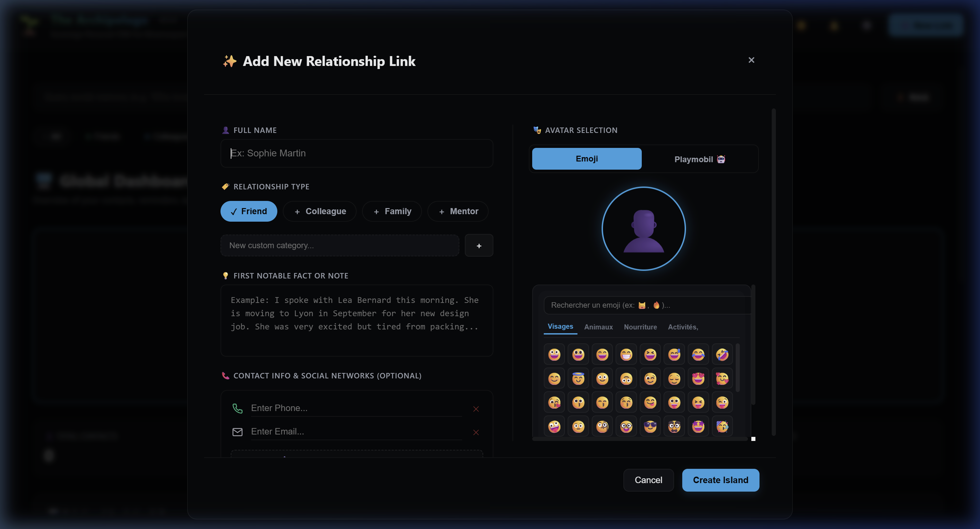Pick the winking face emoji
The image size is (980, 529).
650,378
